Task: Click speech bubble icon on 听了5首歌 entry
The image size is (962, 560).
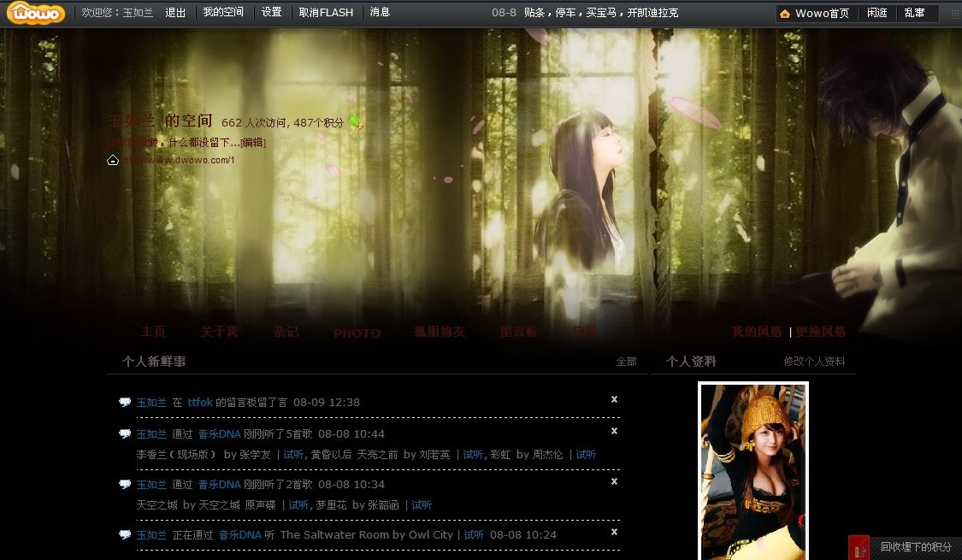Action: [x=125, y=433]
